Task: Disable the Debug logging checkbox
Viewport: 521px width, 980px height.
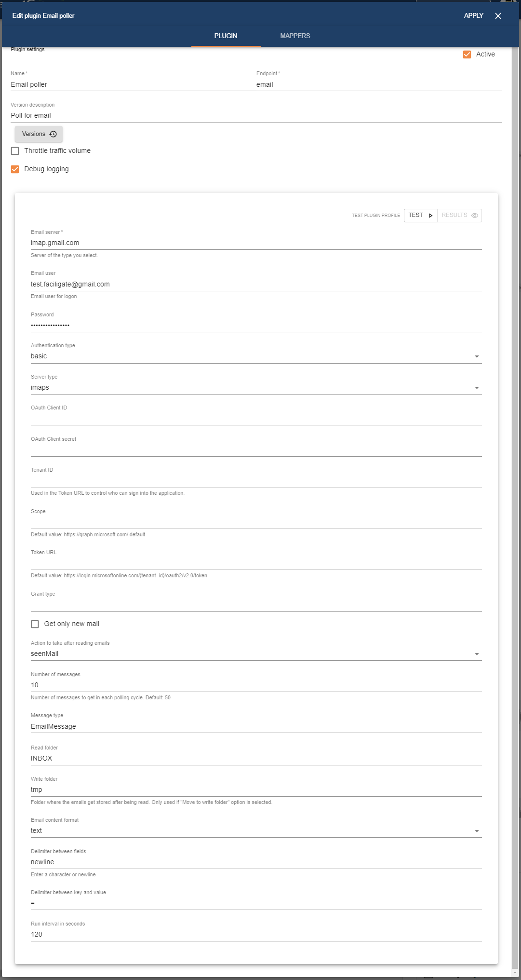Action: (x=15, y=169)
